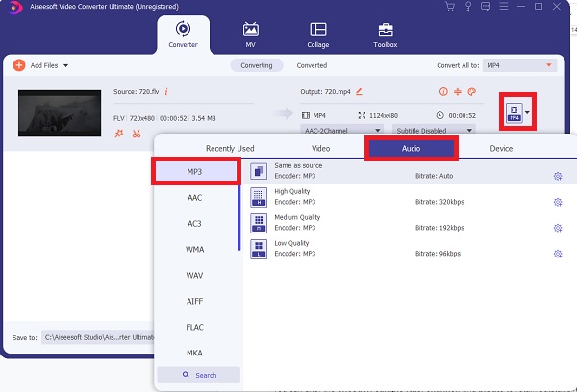Click the orange media info icon

pyautogui.click(x=443, y=91)
